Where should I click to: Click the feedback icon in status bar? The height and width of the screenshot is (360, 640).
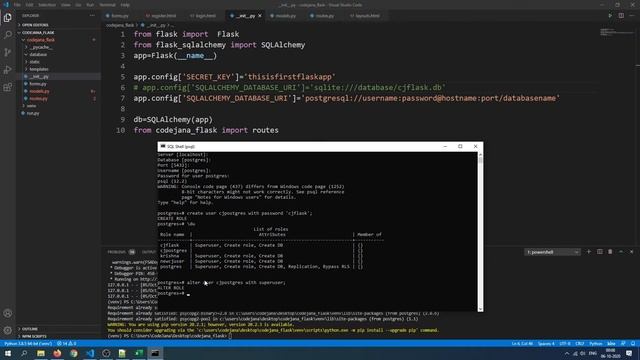click(x=623, y=344)
